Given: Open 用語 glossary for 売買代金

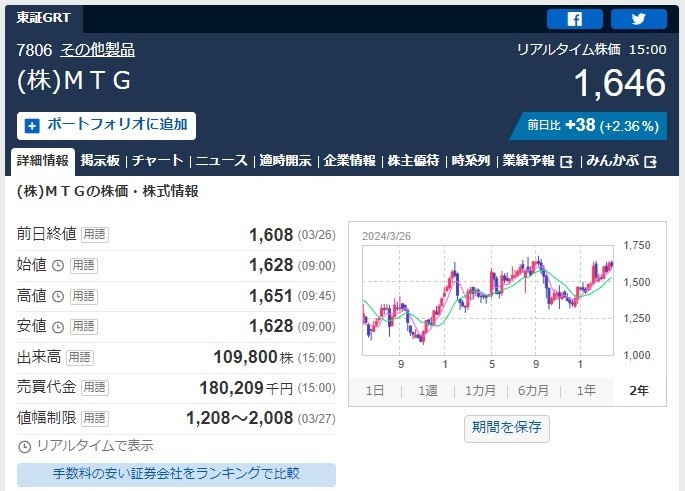Looking at the screenshot, I should (95, 387).
